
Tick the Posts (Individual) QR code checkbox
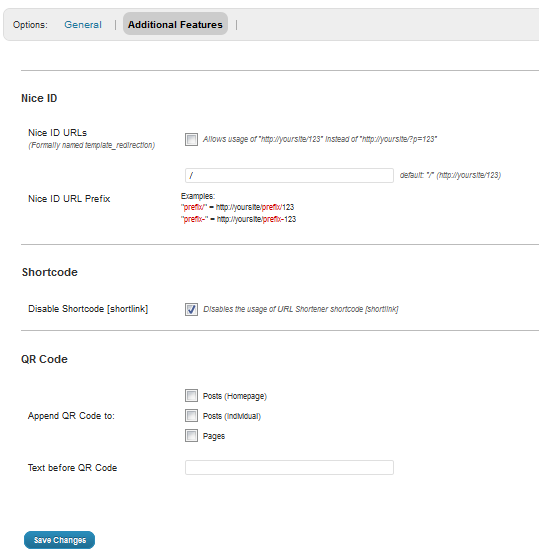192,416
